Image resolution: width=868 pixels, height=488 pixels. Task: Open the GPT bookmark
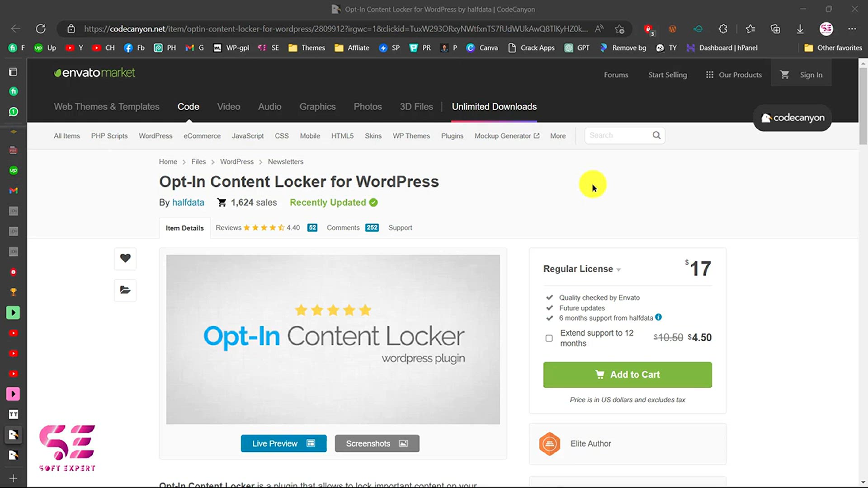click(x=577, y=48)
